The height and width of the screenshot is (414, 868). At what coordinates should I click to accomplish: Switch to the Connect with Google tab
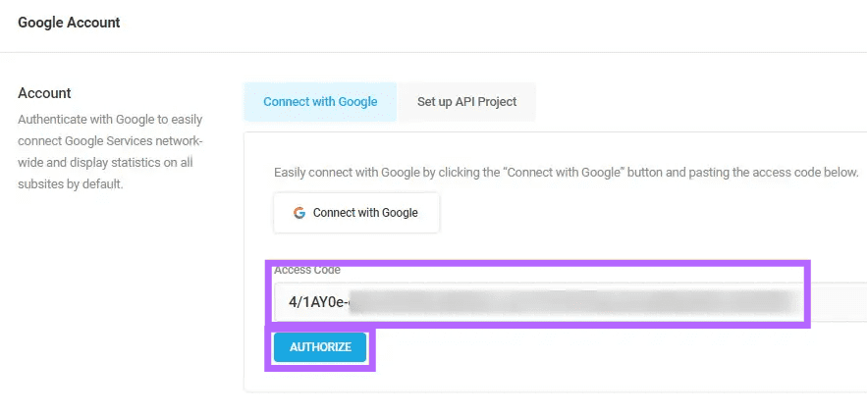tap(320, 102)
